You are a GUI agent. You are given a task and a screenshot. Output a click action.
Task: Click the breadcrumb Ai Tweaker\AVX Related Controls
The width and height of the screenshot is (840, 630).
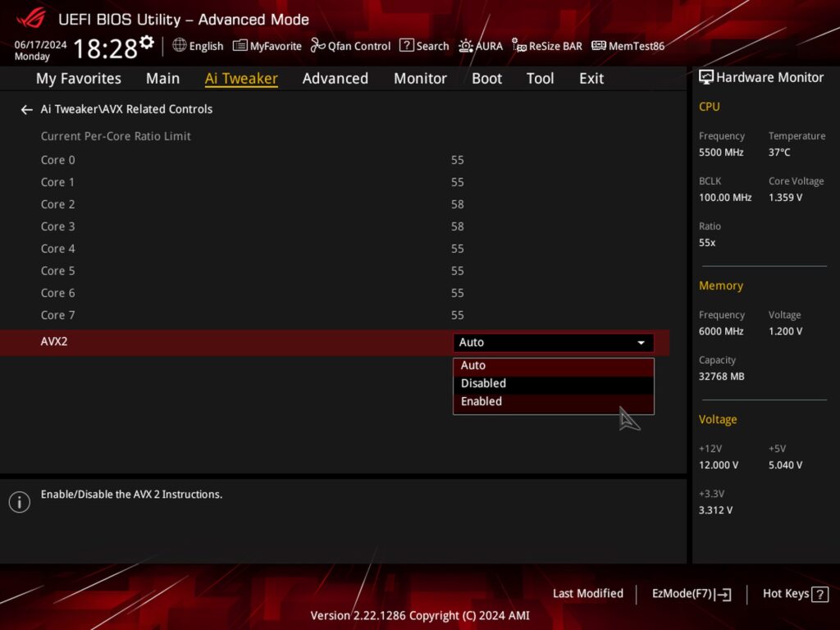126,109
